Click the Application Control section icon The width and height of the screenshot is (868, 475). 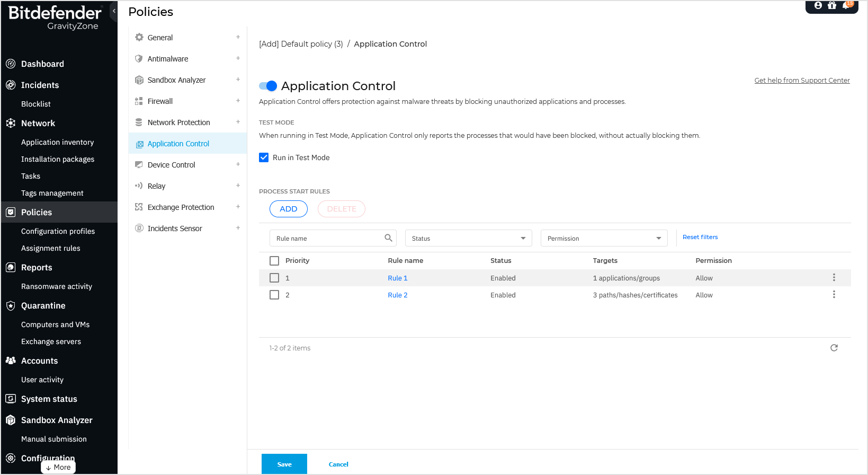click(139, 144)
